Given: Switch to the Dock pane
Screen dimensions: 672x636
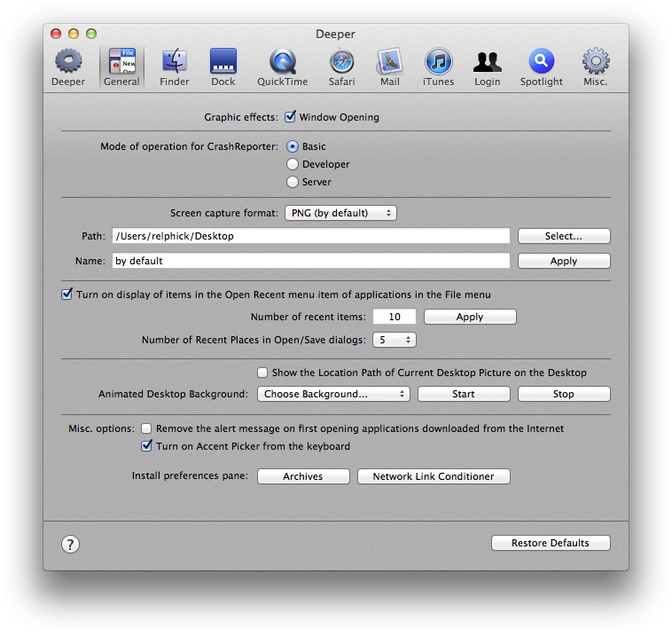Looking at the screenshot, I should pos(223,67).
